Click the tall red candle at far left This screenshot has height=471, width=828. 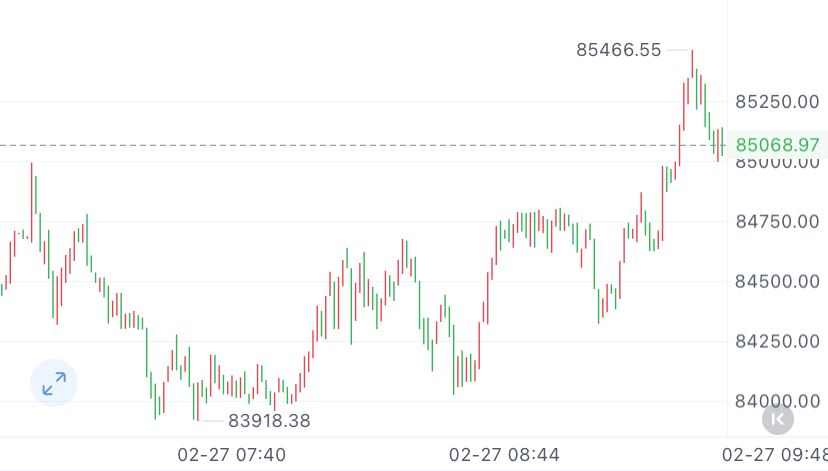(31, 200)
